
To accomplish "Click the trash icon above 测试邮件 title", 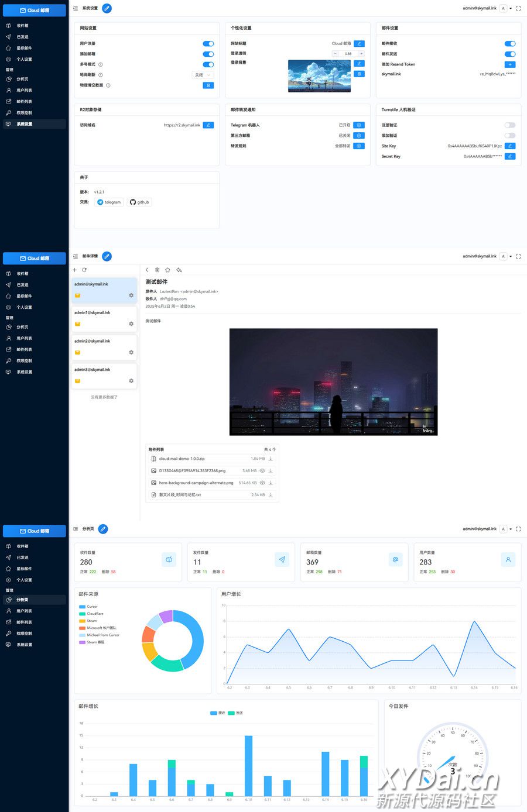I will (157, 270).
